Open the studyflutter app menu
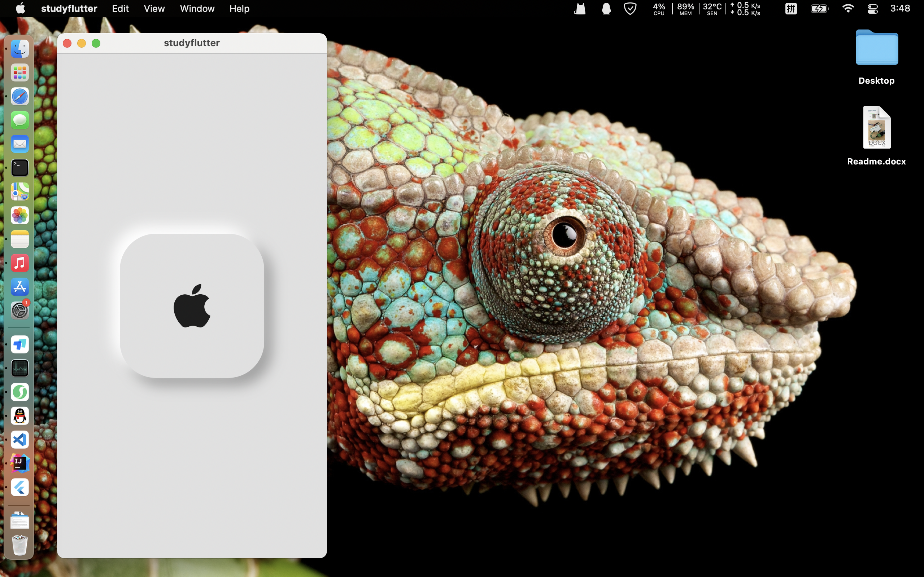Viewport: 924px width, 577px height. click(69, 8)
